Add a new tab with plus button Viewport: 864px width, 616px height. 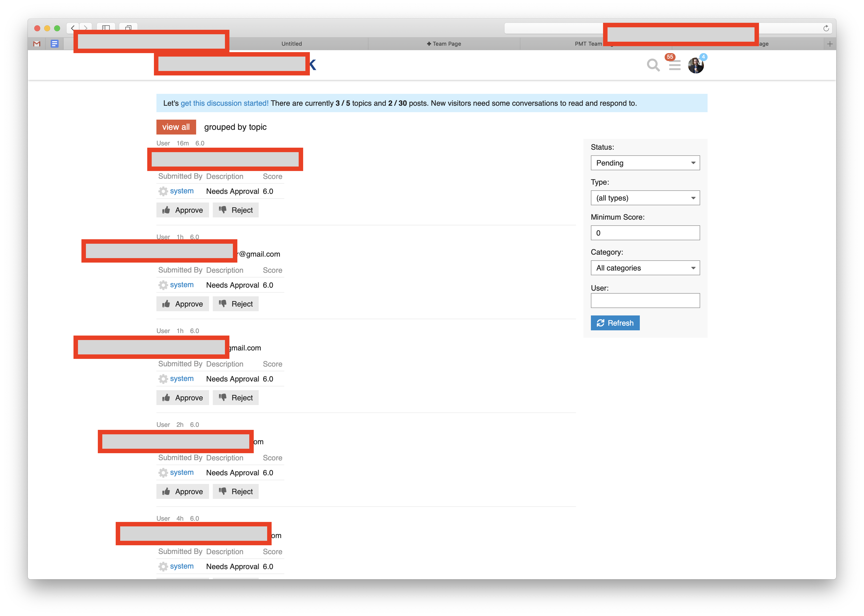(829, 44)
